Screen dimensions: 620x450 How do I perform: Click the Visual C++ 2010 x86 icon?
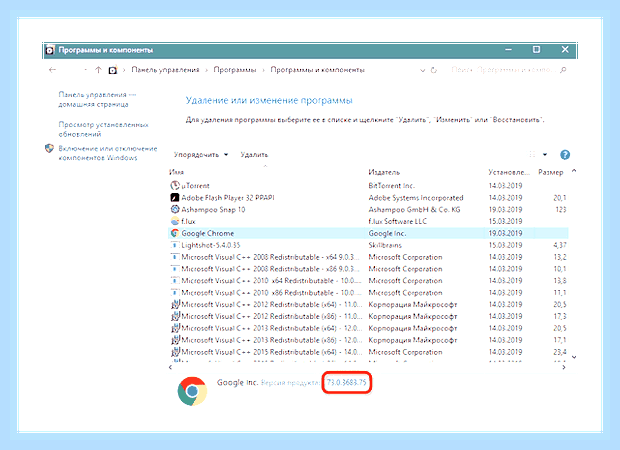click(x=175, y=293)
